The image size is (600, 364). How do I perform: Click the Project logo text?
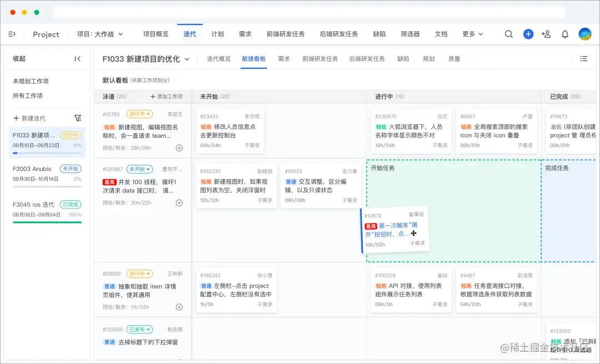tap(46, 34)
